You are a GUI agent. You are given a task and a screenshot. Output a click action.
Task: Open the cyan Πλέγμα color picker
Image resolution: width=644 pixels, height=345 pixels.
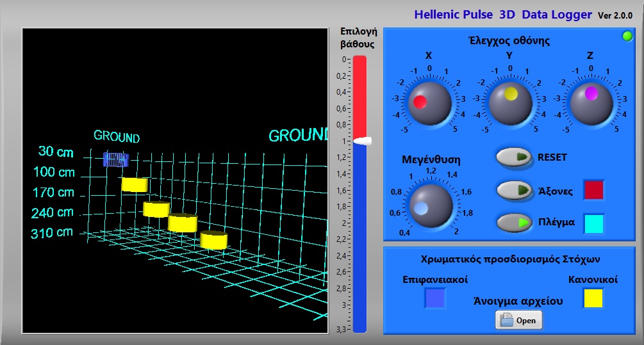pos(593,223)
